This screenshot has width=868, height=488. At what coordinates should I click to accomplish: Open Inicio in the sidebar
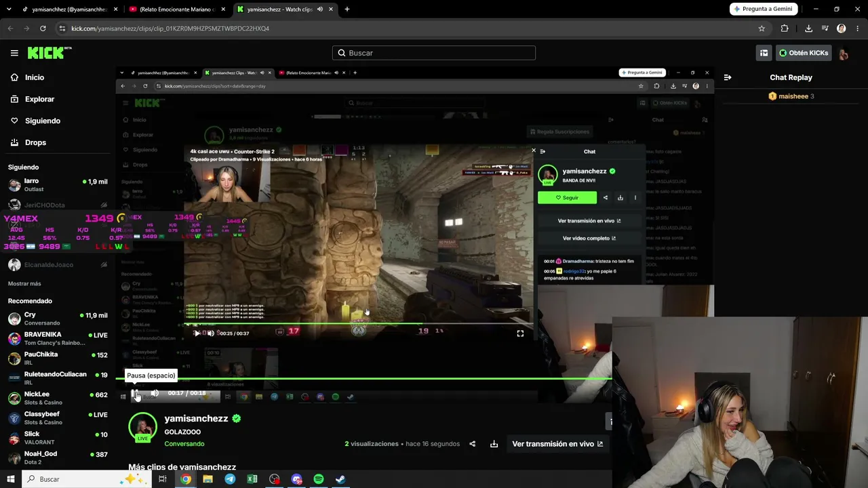click(35, 77)
